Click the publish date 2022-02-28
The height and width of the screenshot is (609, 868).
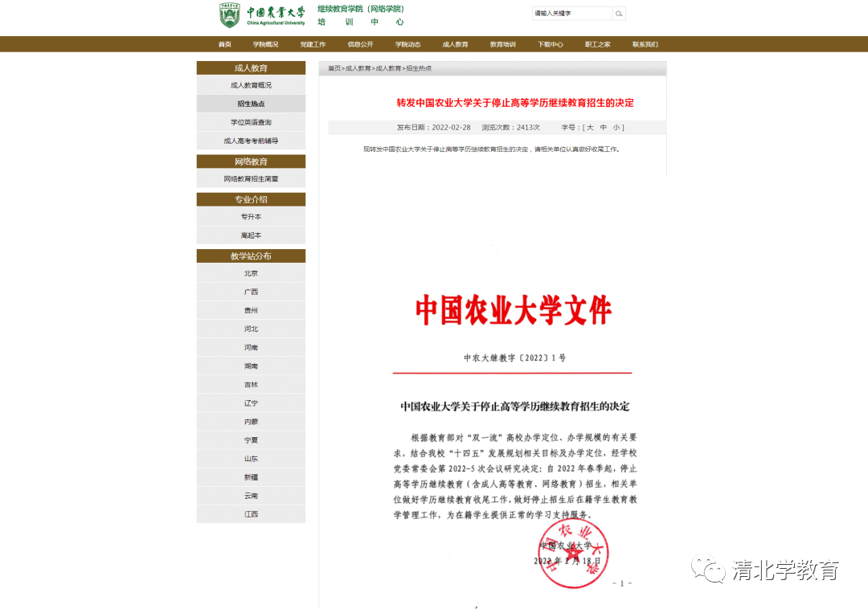click(451, 127)
